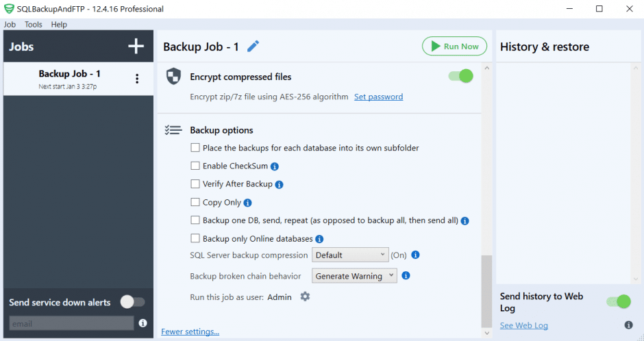Open the Tools menu
644x341 pixels.
coord(34,25)
